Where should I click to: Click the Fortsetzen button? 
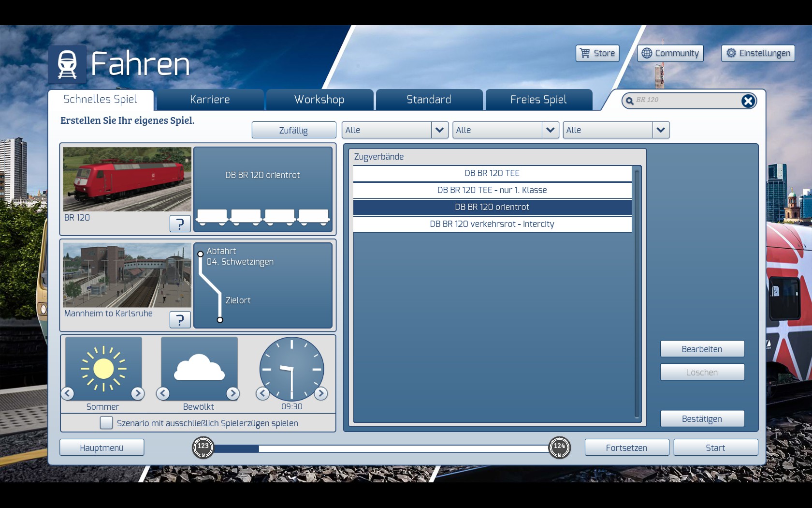(x=627, y=448)
